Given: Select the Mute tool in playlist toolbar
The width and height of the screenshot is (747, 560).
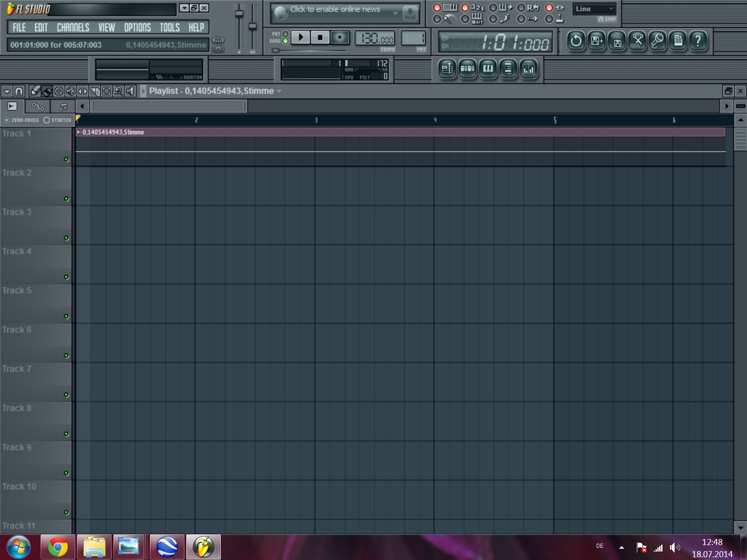Looking at the screenshot, I should [71, 91].
